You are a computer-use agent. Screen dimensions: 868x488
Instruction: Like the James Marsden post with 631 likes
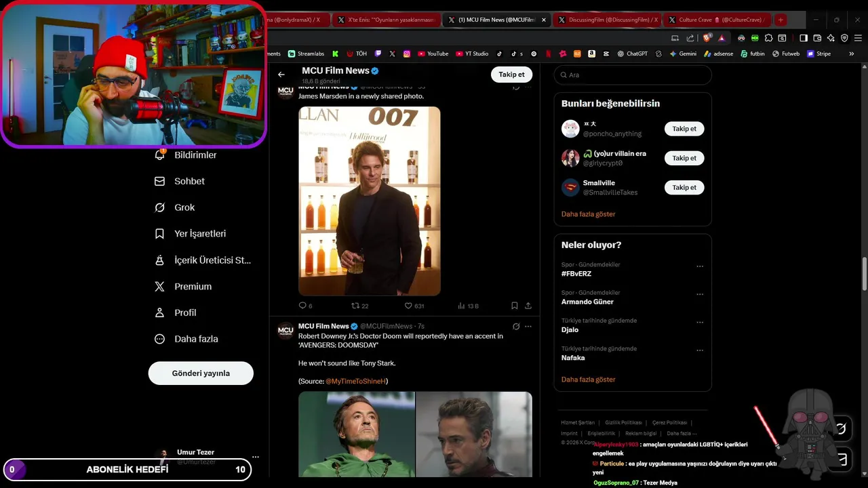point(414,306)
